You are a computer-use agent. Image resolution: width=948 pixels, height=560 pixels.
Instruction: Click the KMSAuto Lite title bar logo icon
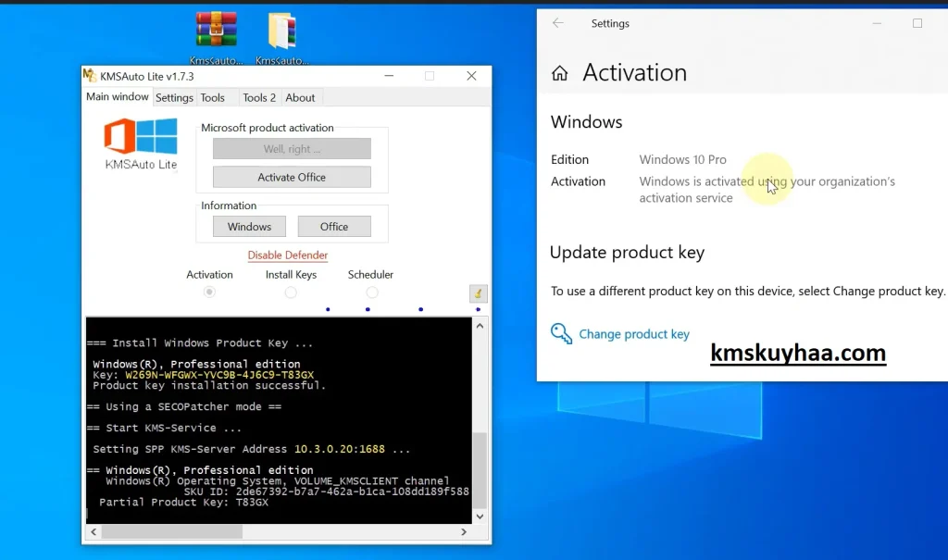coord(92,76)
